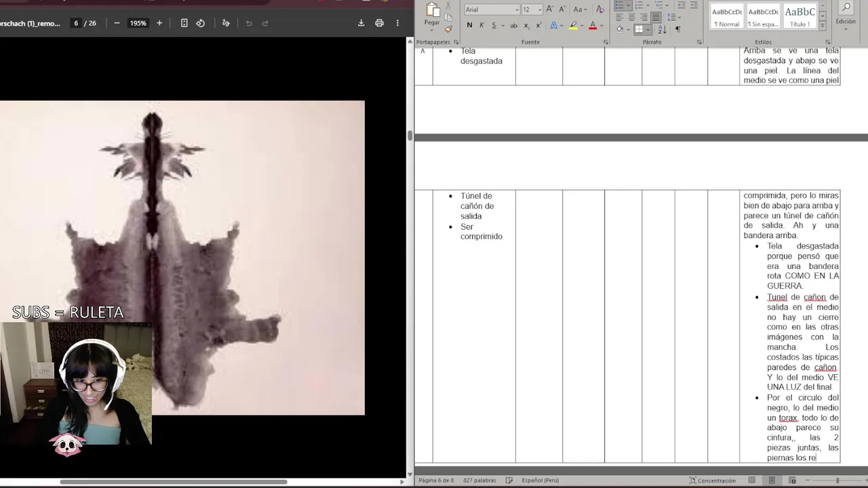Screen dimensions: 868x488
Task: Expand the styles gallery
Action: [x=823, y=26]
